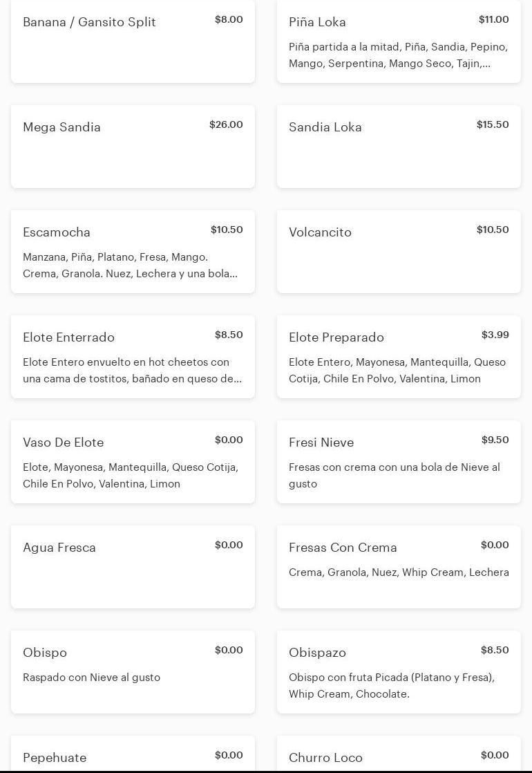
Task: Click the Piña Loka ingredients description
Action: coord(398,55)
